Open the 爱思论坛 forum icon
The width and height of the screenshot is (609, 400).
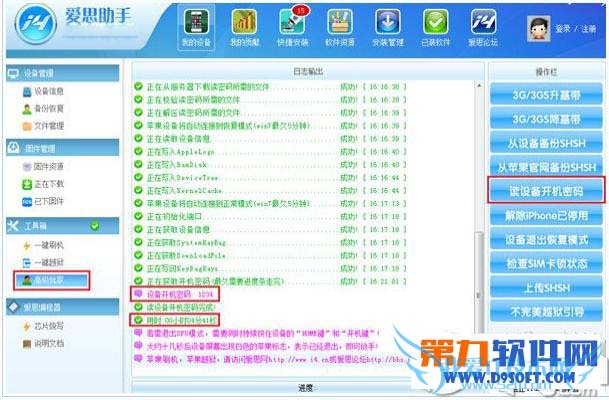pyautogui.click(x=483, y=28)
